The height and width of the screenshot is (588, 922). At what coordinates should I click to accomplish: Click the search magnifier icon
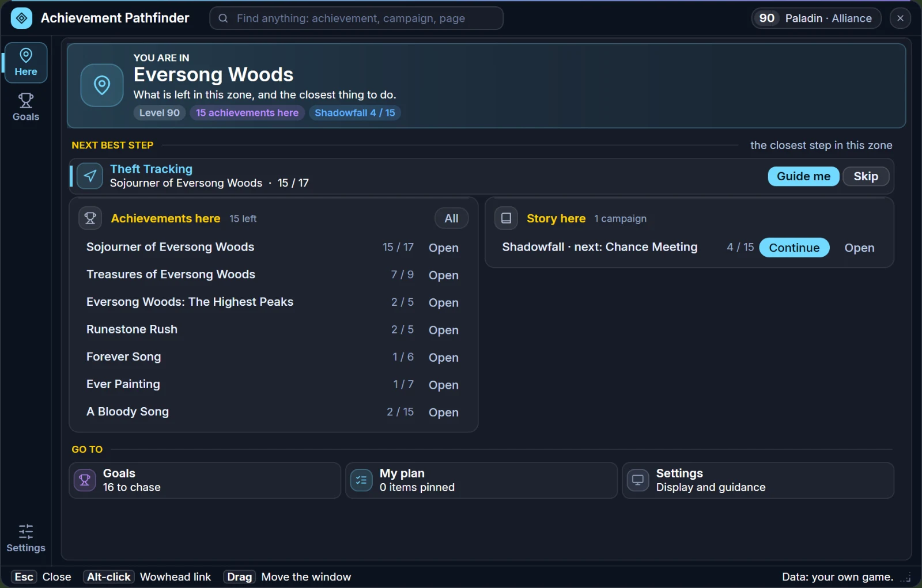click(223, 18)
